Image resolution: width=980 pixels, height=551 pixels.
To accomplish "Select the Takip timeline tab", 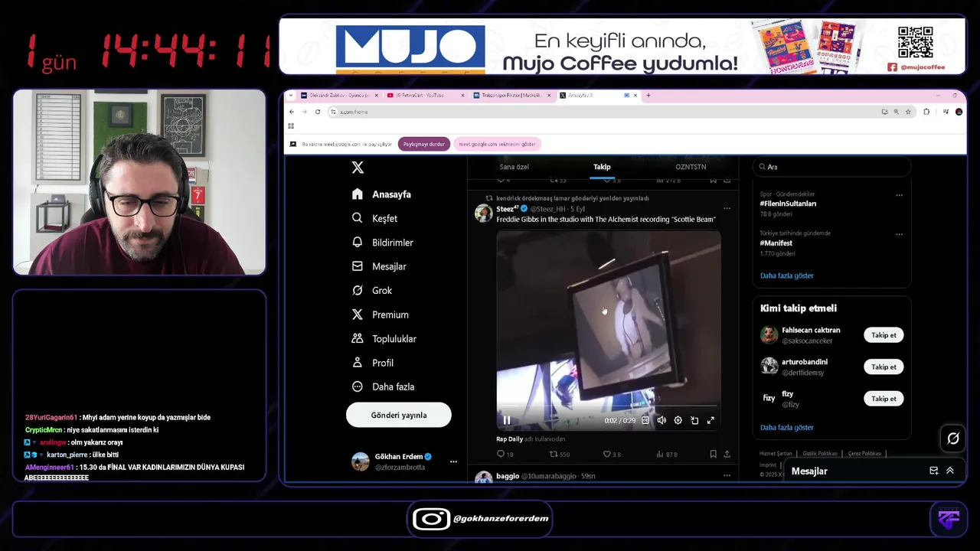I will click(x=602, y=167).
